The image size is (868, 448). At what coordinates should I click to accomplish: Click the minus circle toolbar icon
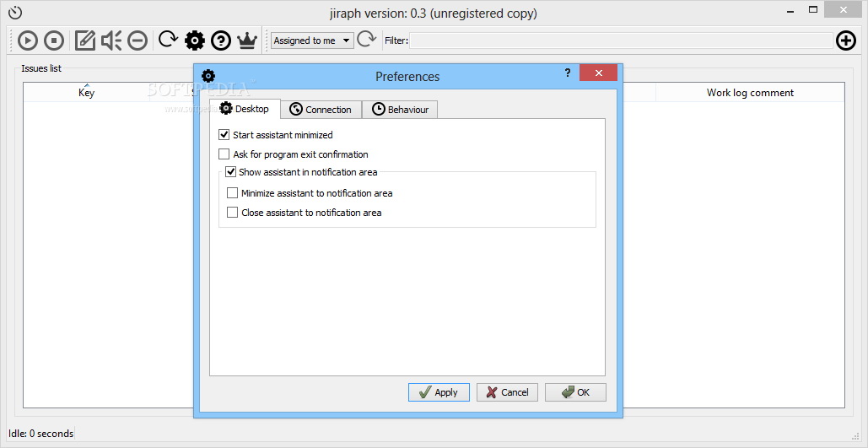point(137,40)
